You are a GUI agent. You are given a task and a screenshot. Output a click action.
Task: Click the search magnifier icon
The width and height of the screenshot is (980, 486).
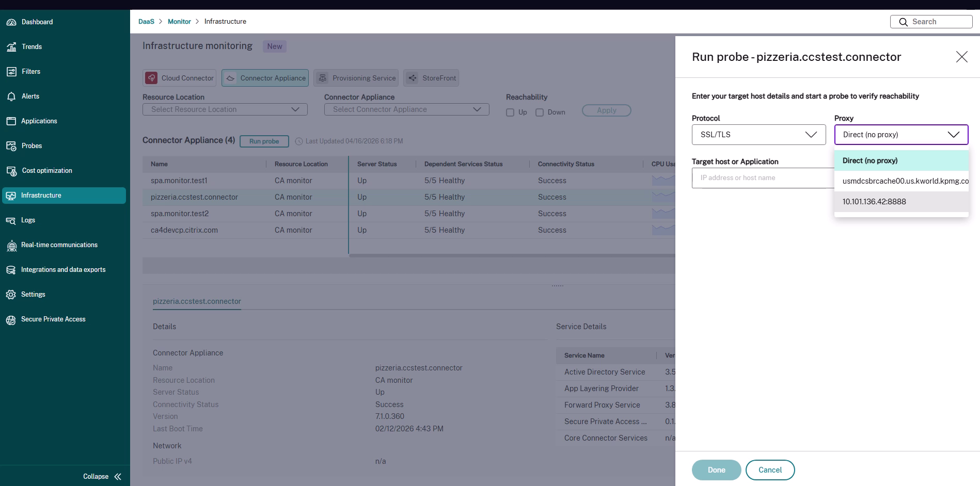[x=903, y=22]
